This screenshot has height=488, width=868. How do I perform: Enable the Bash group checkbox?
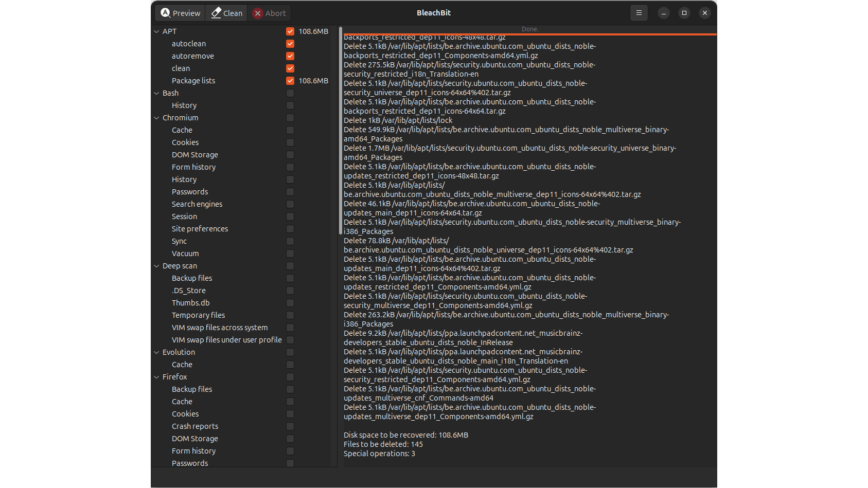pyautogui.click(x=290, y=93)
